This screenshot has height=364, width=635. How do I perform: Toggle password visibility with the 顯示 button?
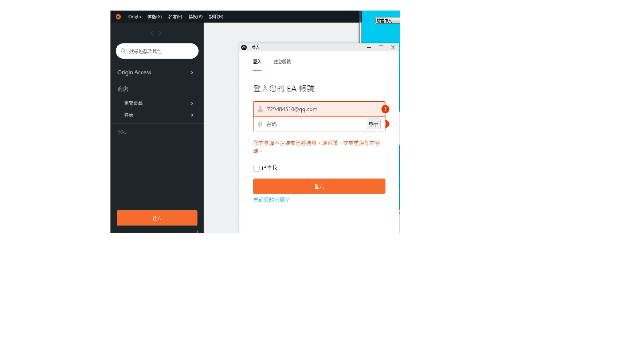[374, 124]
